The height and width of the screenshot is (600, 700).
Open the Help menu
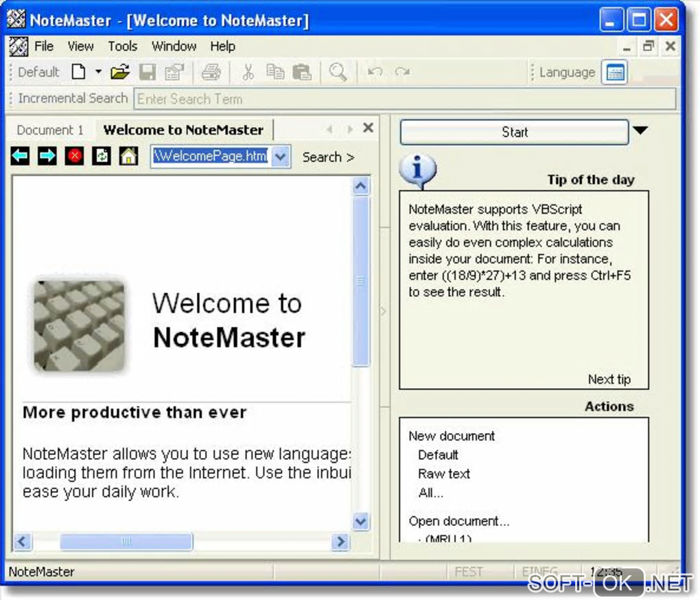click(x=223, y=46)
